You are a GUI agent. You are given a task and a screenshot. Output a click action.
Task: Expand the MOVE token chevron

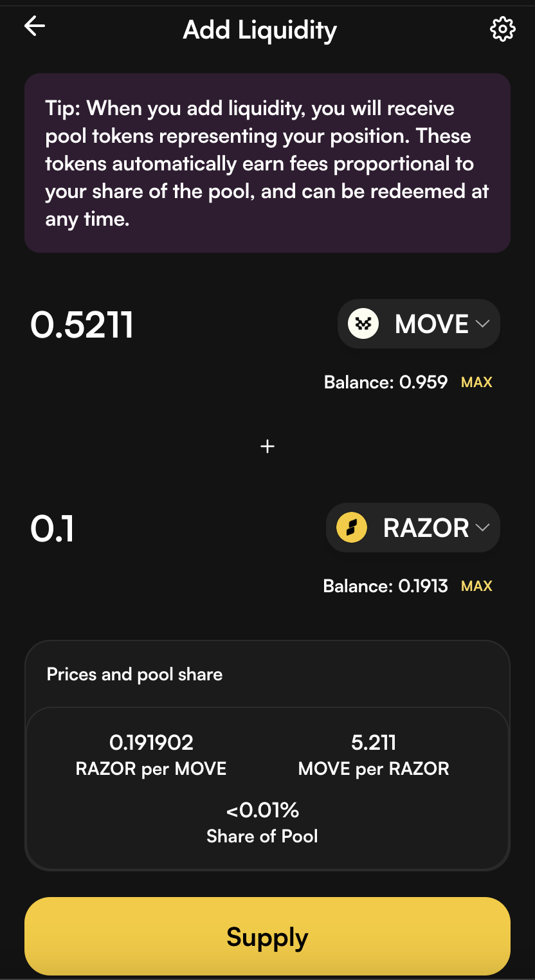[x=482, y=324]
